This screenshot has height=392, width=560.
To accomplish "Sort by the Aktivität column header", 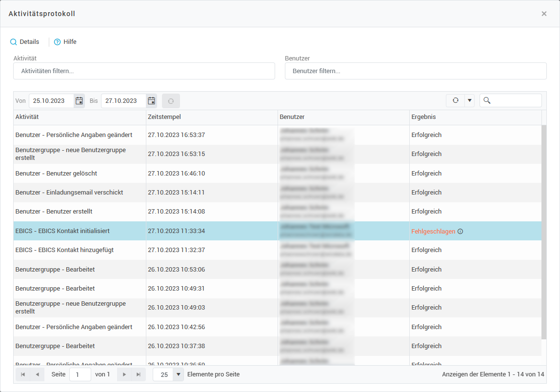I will click(79, 117).
